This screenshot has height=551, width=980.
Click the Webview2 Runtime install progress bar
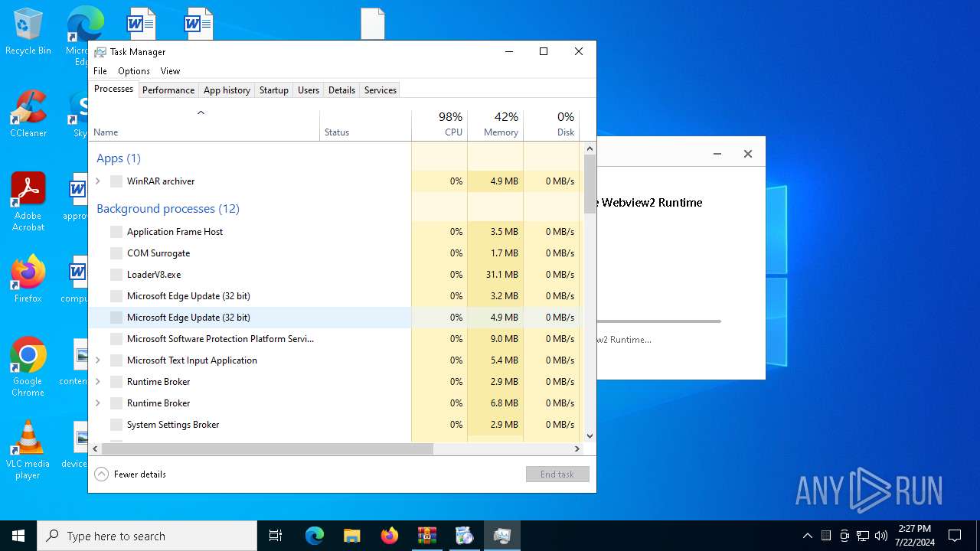tap(659, 321)
